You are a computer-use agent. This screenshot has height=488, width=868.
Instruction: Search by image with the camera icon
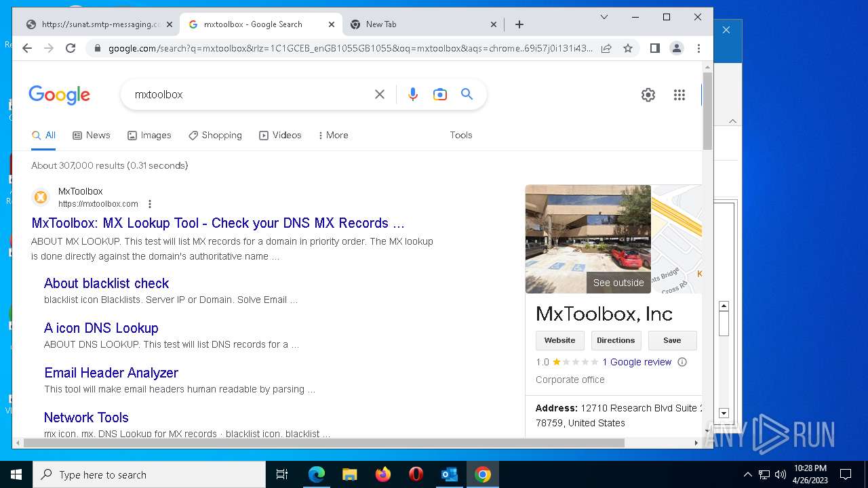(440, 94)
